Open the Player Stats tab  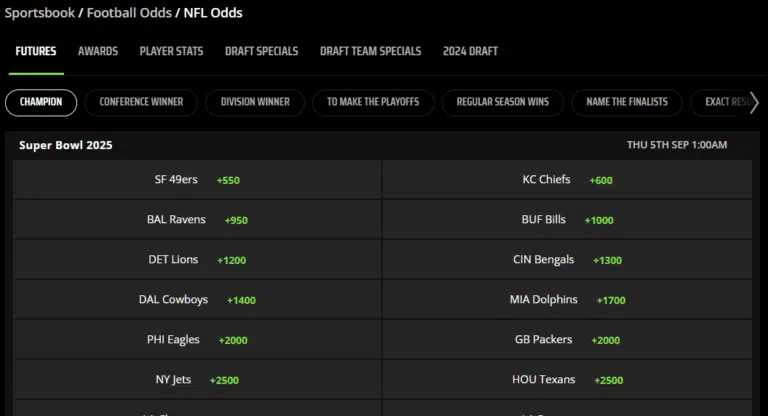click(x=171, y=51)
